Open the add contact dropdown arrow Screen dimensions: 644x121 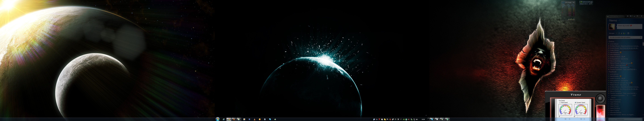pos(626,33)
